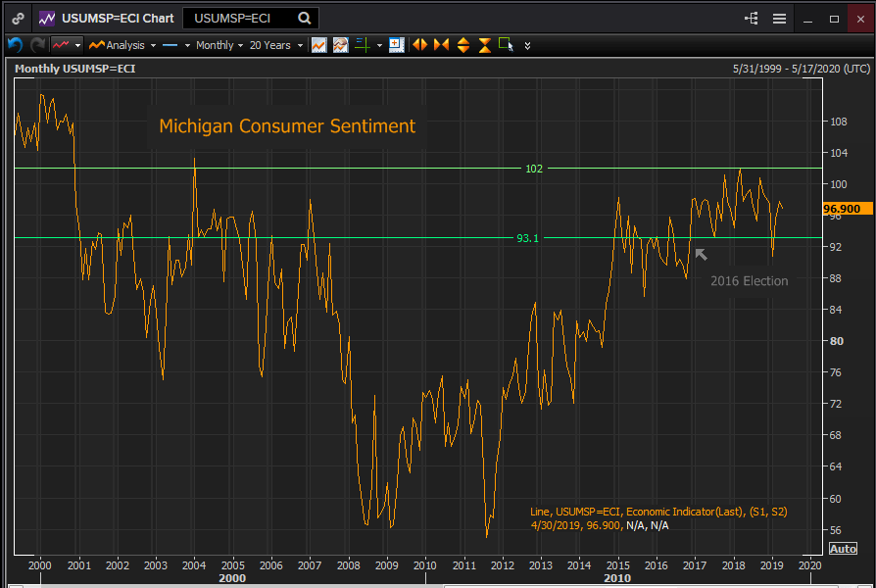Click the redo arrow icon
This screenshot has width=876, height=588.
click(x=37, y=45)
